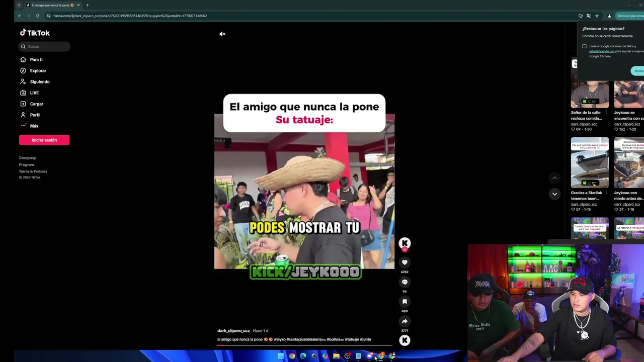The width and height of the screenshot is (644, 362).
Task: Open the sound disc icon under the share button
Action: 405,340
